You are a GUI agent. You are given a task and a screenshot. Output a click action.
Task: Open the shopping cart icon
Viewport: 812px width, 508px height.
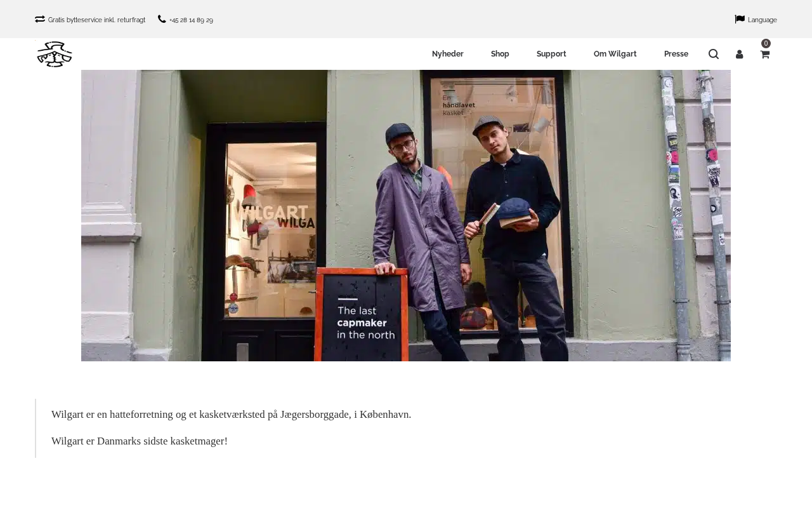tap(765, 55)
